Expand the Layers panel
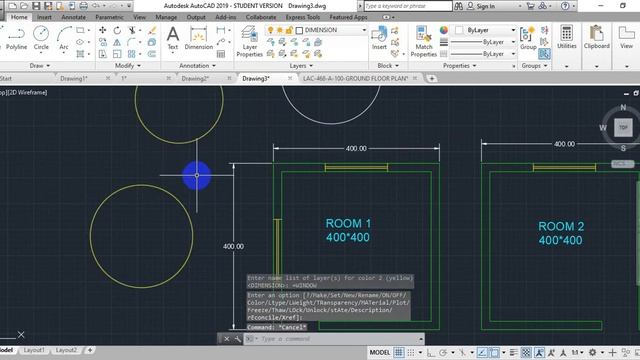Screen dimensions: 640x360 [x=301, y=65]
